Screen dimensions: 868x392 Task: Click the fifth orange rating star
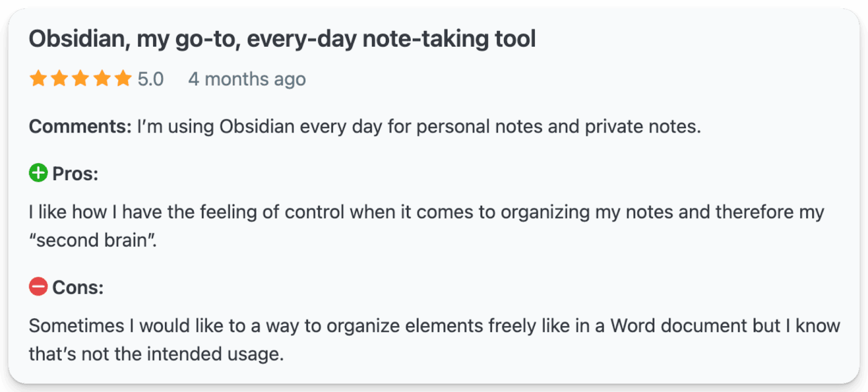(123, 79)
